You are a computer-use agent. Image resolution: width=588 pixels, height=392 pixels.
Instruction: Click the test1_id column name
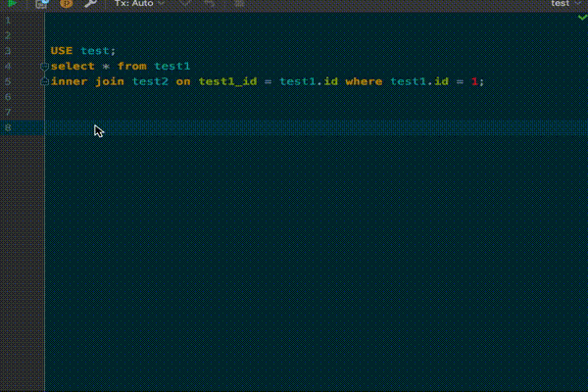(x=228, y=81)
